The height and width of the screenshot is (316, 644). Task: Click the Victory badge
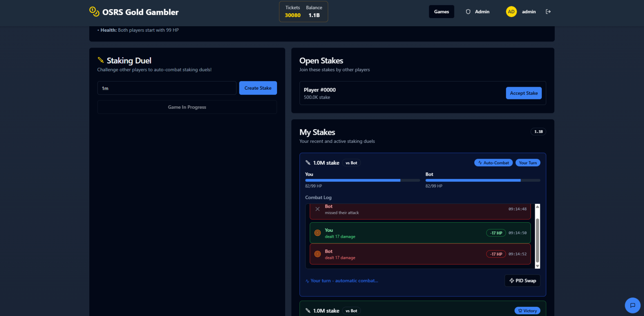pos(527,311)
